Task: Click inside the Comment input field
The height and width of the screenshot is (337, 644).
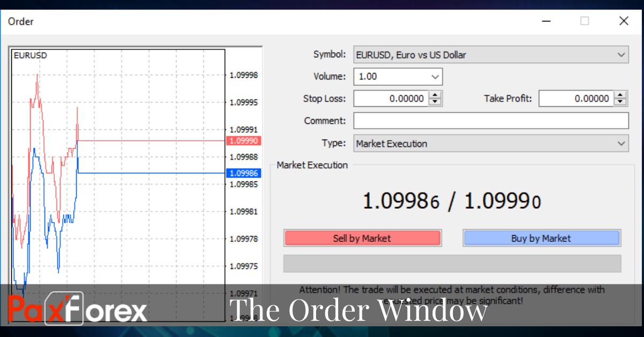Action: click(x=491, y=120)
